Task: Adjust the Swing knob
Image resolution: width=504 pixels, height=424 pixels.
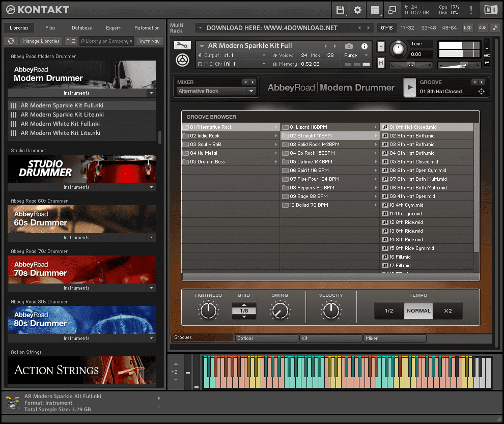Action: point(280,310)
